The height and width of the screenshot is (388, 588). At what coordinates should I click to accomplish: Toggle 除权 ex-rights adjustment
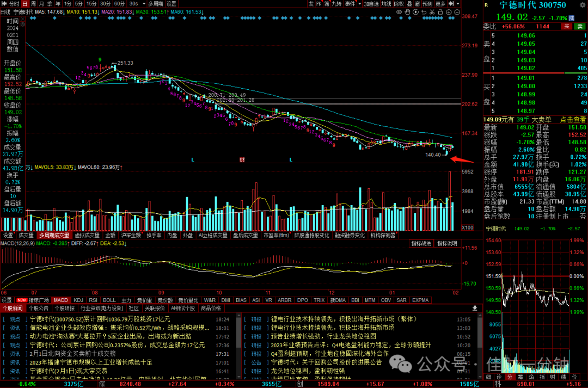pyautogui.click(x=399, y=4)
